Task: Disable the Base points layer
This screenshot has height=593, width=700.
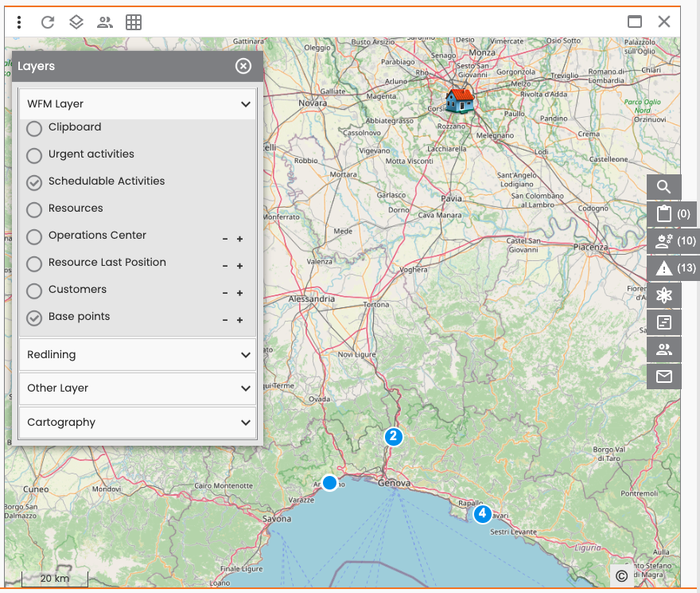Action: point(34,318)
